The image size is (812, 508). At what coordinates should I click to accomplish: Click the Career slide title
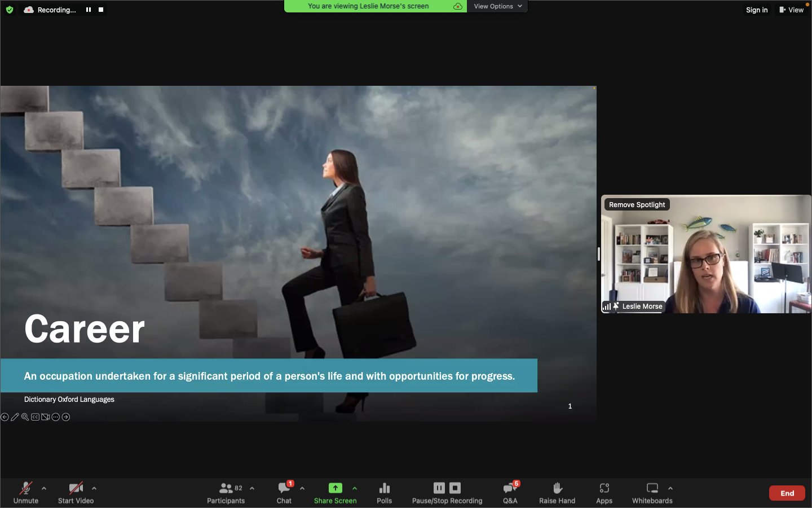click(x=85, y=329)
